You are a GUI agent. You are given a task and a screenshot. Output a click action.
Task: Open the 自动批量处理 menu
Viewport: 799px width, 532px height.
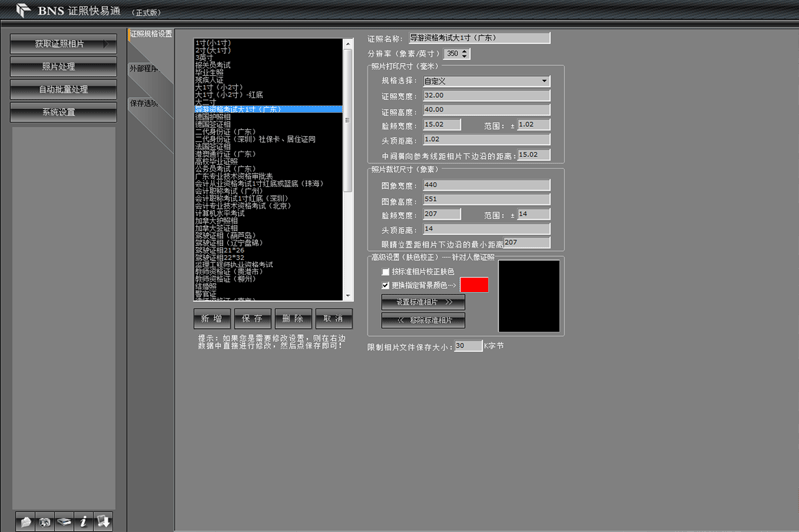click(x=63, y=90)
